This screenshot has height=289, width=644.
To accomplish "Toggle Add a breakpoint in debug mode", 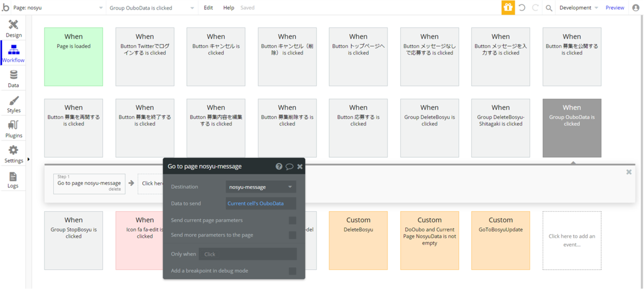I will pos(292,271).
